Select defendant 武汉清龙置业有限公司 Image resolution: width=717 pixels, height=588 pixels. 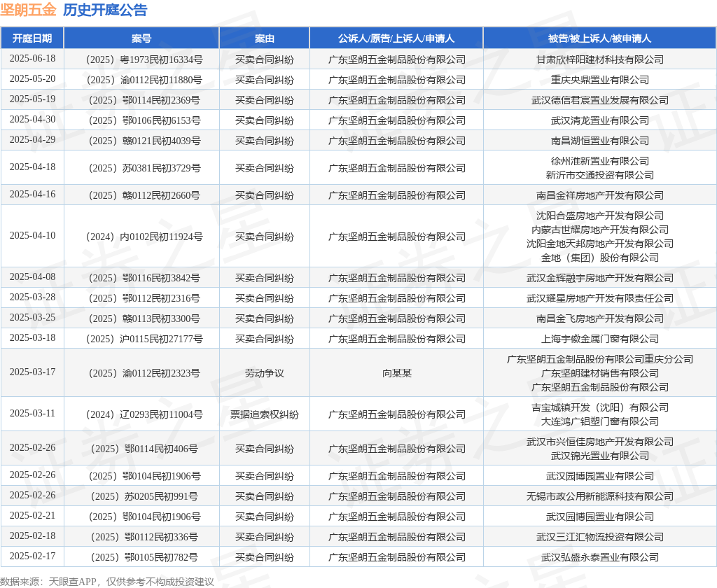[x=600, y=120]
